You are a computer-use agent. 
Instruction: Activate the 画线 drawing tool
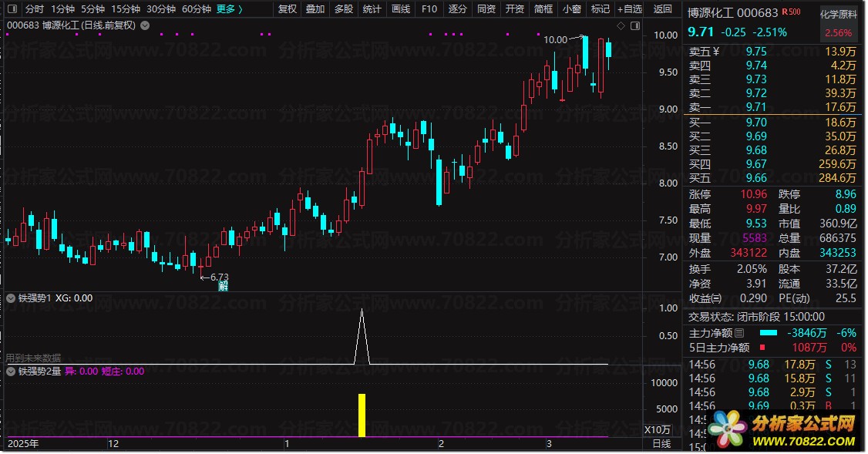(x=401, y=8)
